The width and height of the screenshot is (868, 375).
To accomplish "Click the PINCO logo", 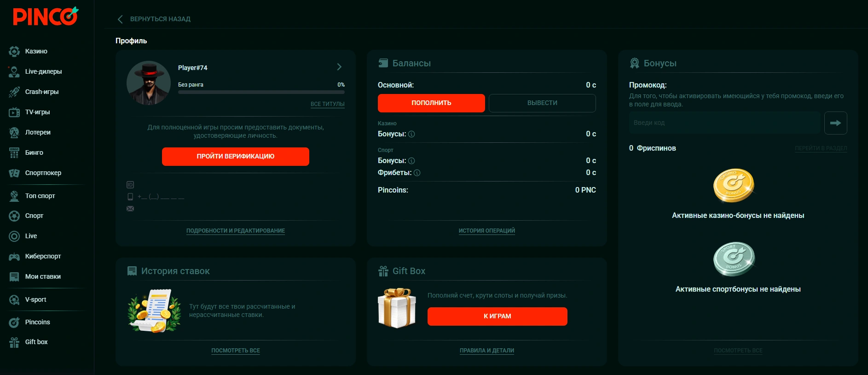I will click(x=46, y=16).
